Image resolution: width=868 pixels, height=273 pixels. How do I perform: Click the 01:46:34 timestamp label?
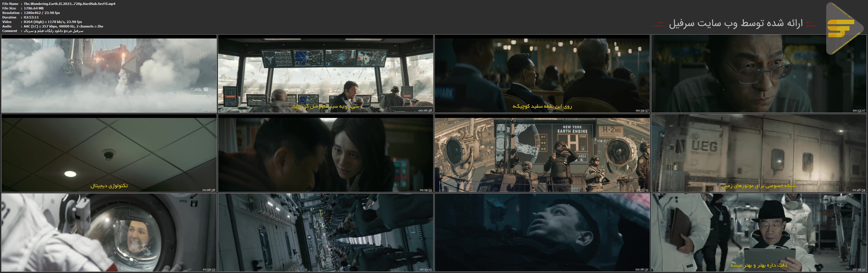pos(859,190)
